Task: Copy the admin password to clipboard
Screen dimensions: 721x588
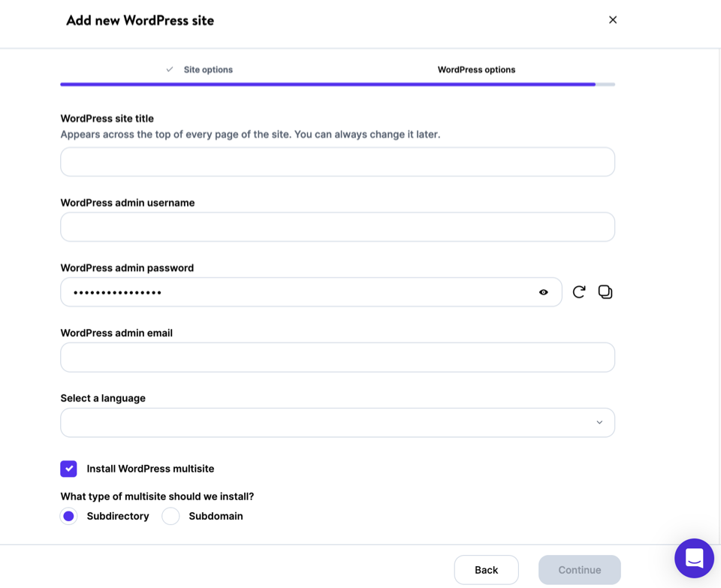Action: point(605,292)
